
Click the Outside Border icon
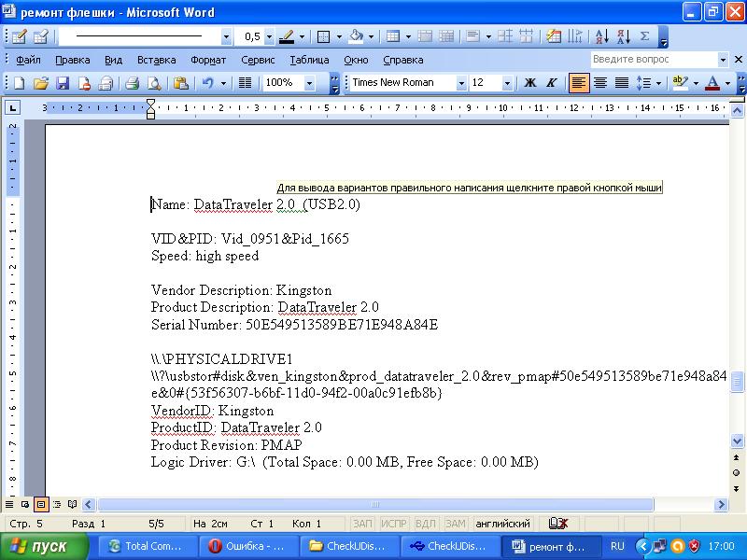click(323, 36)
